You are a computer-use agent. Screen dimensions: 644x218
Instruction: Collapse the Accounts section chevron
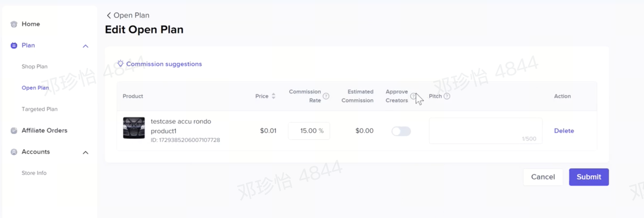[x=86, y=152]
